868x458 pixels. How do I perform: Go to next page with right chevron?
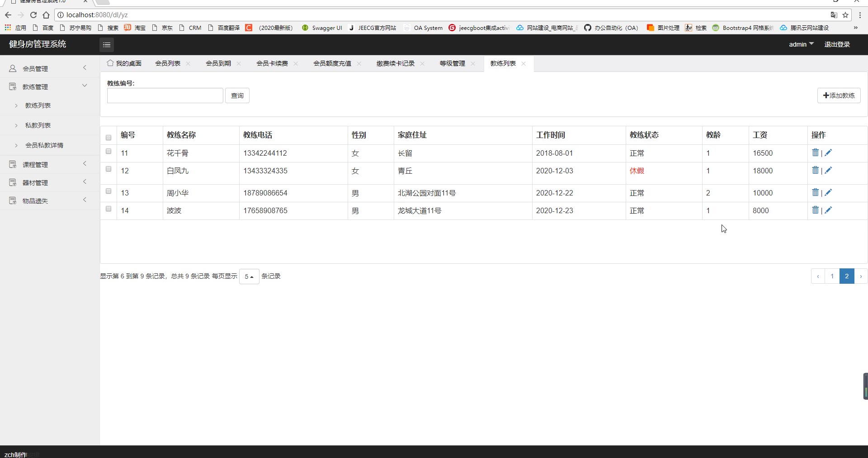click(x=861, y=276)
